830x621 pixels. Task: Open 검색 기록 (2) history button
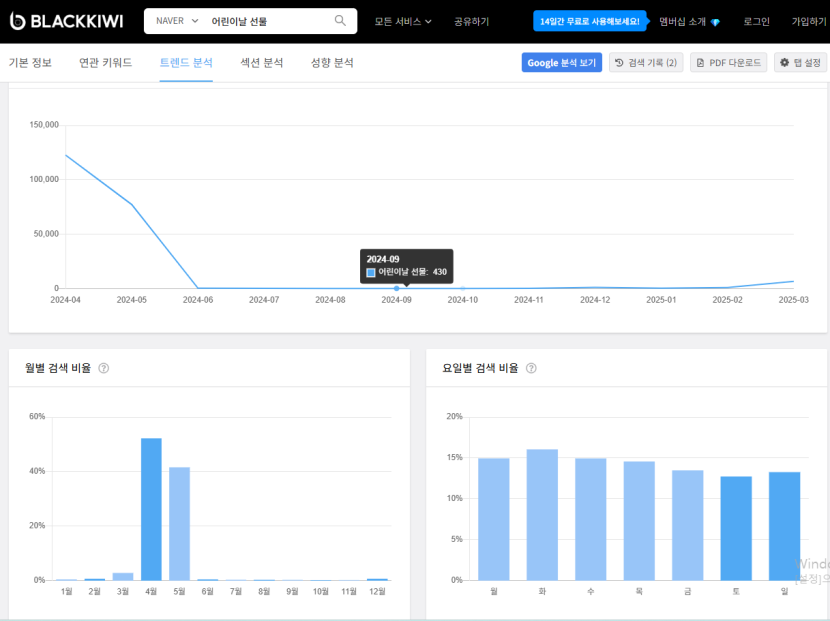(x=646, y=62)
